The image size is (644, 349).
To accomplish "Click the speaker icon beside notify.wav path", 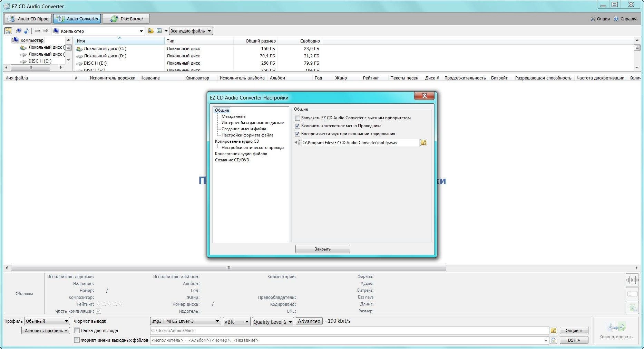I will coord(297,142).
